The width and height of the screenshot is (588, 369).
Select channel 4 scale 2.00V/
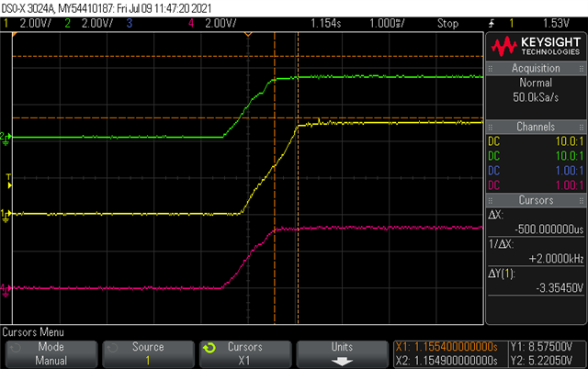(x=220, y=24)
